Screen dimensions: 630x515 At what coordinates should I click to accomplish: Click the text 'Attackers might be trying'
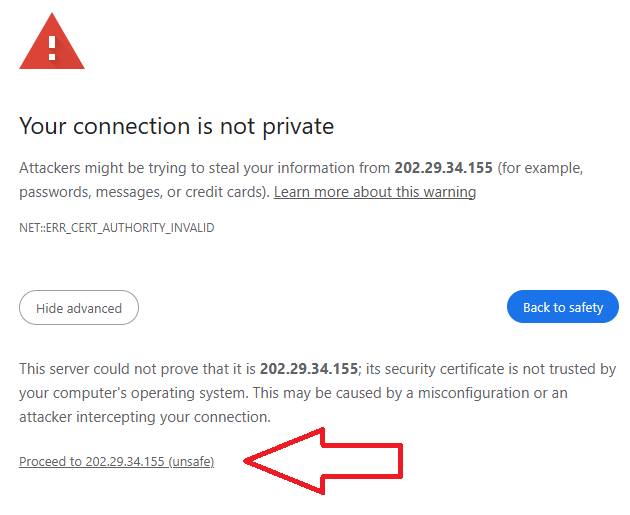[x=100, y=168]
